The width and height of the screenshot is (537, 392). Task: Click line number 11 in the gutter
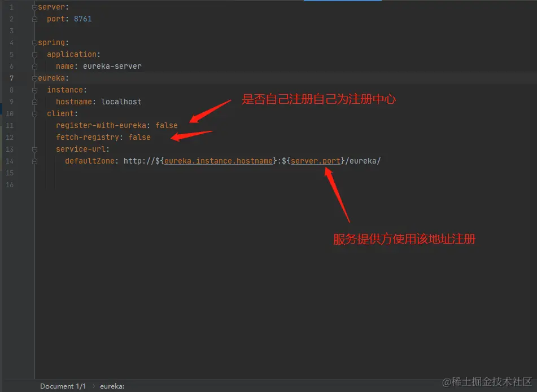tap(10, 126)
